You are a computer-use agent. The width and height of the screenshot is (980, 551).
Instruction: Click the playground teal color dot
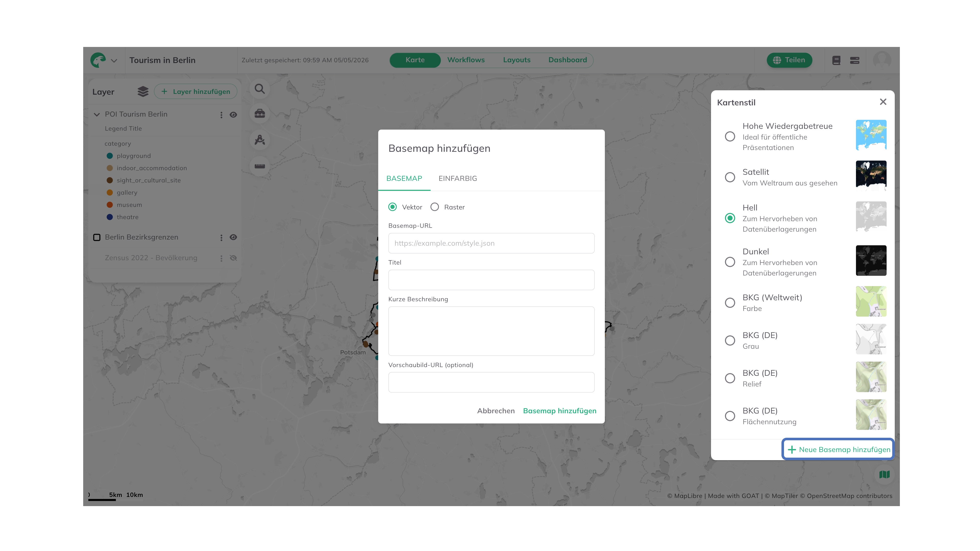tap(109, 156)
